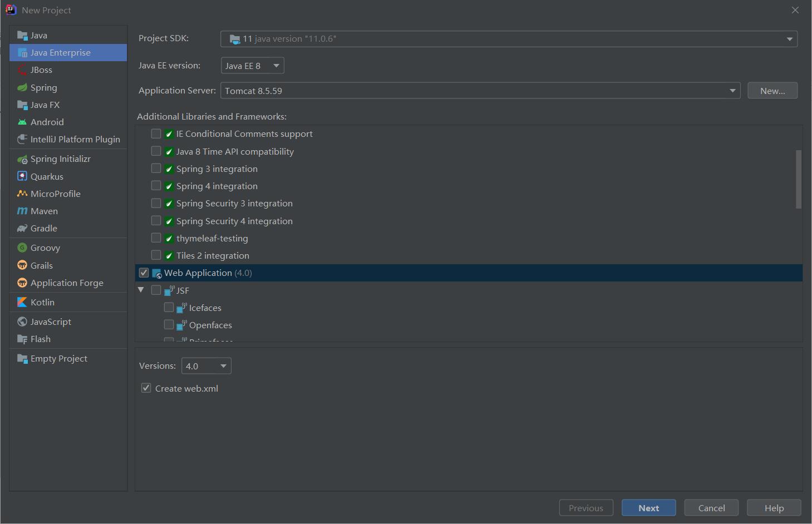Click the Android robot icon

[x=22, y=122]
